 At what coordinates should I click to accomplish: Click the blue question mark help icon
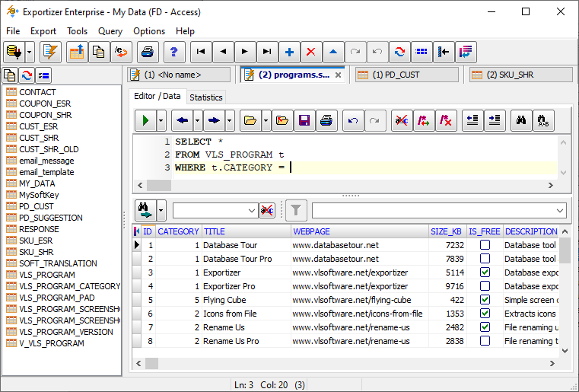(x=174, y=52)
